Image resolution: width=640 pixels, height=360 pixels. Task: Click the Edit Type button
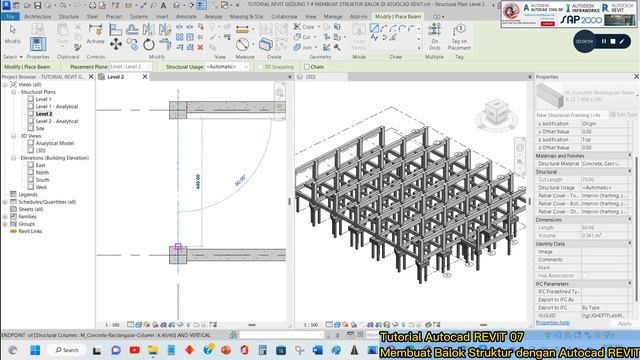click(x=624, y=115)
